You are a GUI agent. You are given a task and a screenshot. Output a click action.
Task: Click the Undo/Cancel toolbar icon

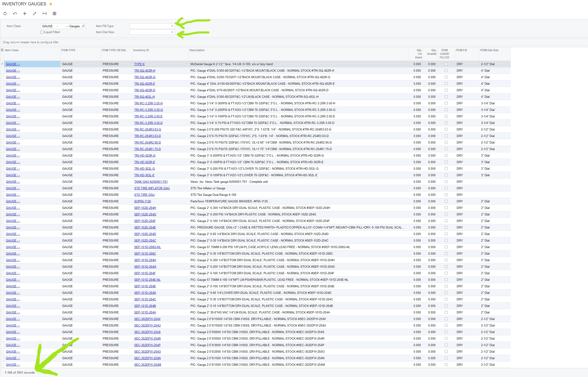[x=15, y=14]
